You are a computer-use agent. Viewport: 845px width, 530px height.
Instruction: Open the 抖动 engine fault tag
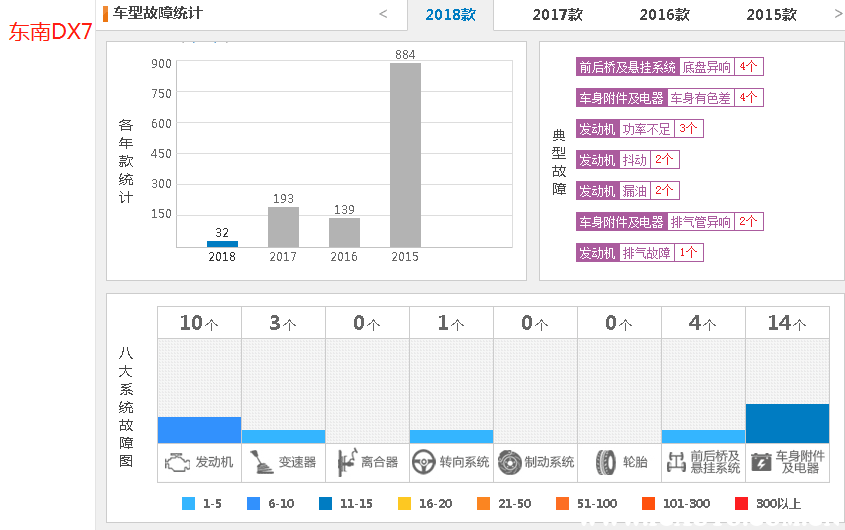(634, 160)
